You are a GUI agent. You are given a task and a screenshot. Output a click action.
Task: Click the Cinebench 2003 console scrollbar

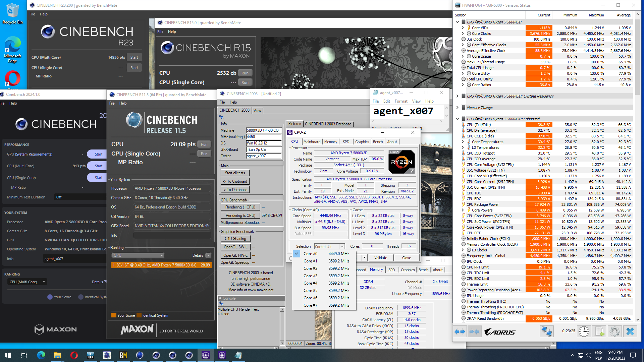click(282, 326)
